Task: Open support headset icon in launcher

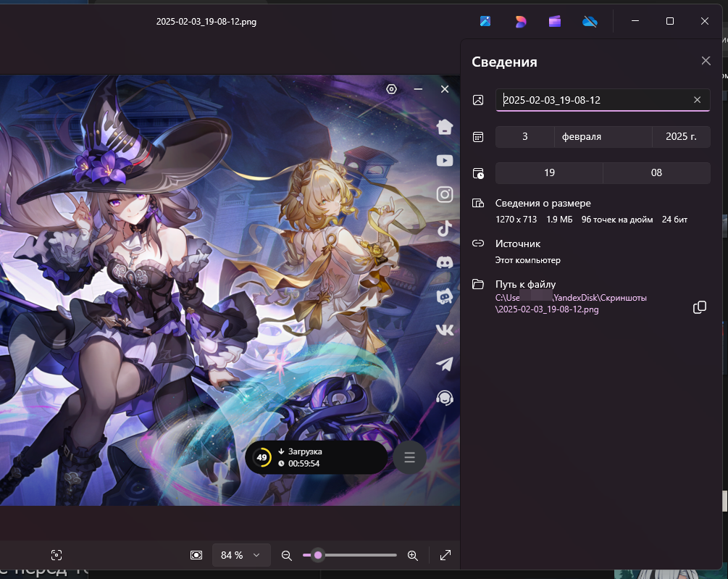Action: point(444,398)
